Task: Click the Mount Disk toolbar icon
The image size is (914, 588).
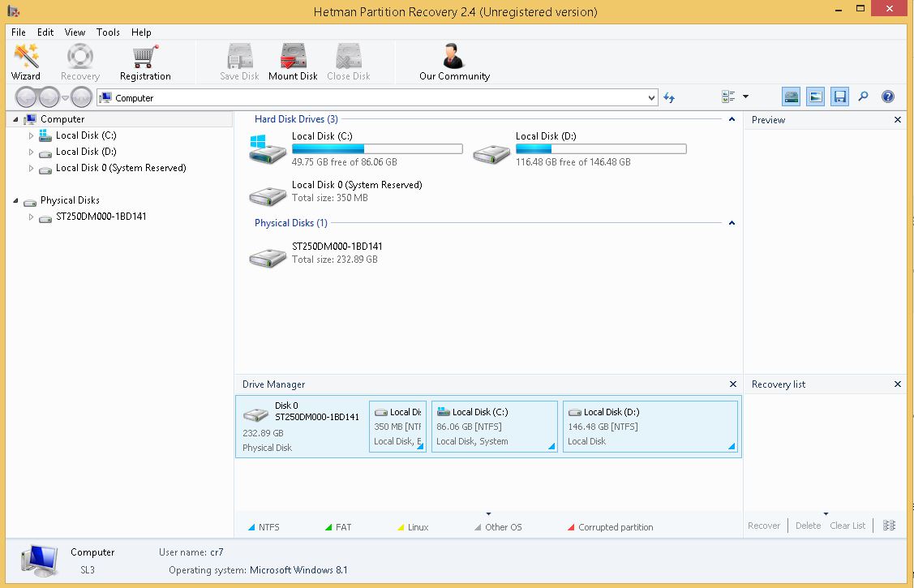Action: coord(292,61)
